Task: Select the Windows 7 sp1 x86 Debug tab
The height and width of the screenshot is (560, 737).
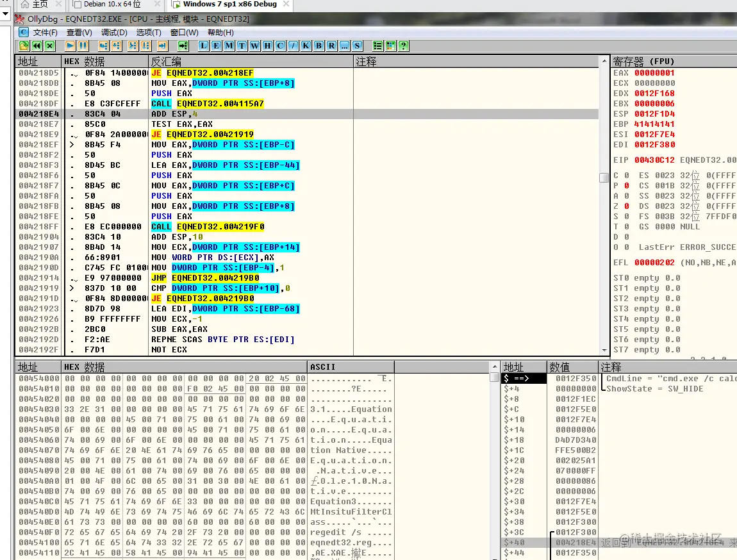Action: [230, 4]
